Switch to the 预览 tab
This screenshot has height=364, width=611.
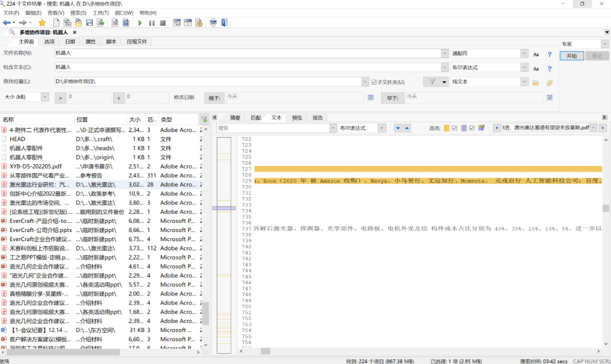pos(297,118)
